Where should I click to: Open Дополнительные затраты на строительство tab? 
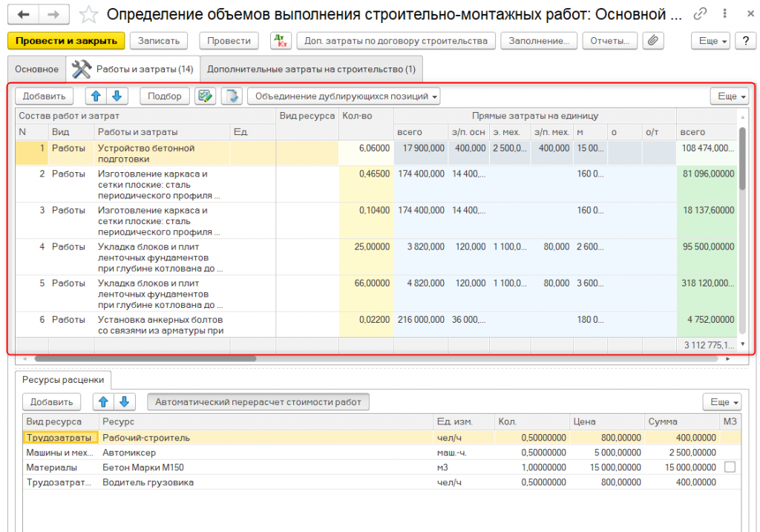(311, 69)
